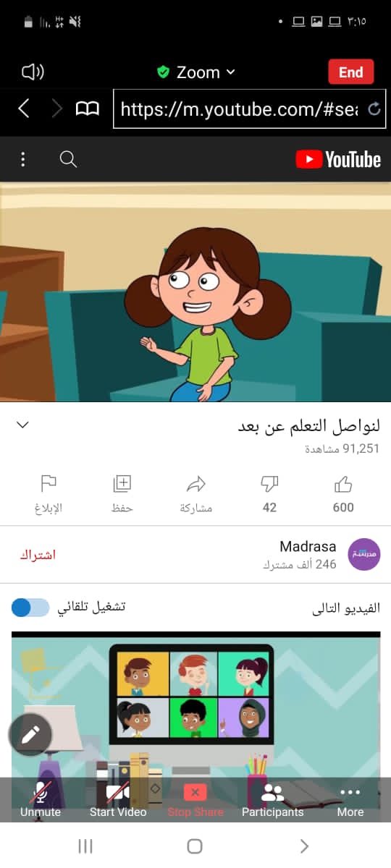End the Zoom meeting
This screenshot has width=391, height=868.
click(x=351, y=72)
